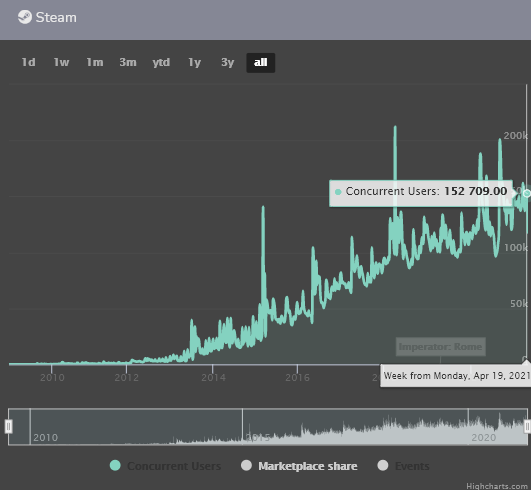531x490 pixels.
Task: Toggle Events series in legend
Action: point(403,466)
